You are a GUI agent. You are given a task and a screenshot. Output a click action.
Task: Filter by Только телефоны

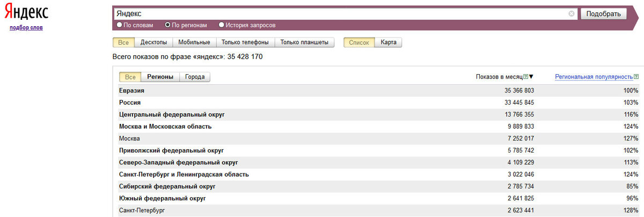click(245, 42)
